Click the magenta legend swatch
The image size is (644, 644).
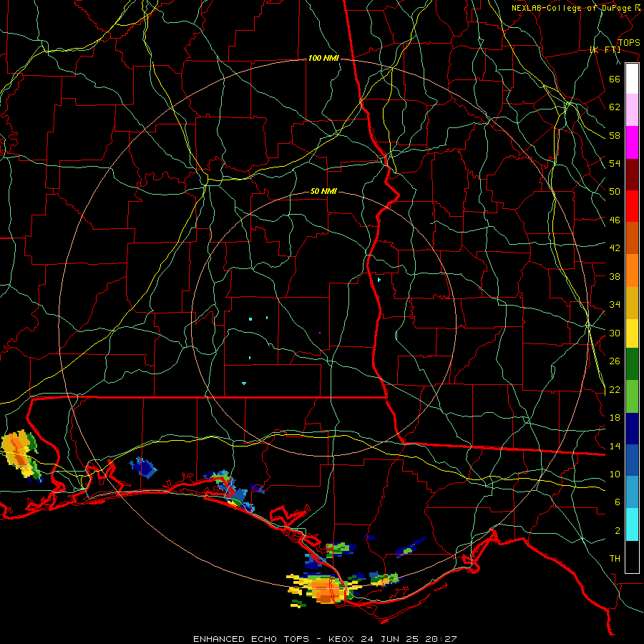(632, 142)
